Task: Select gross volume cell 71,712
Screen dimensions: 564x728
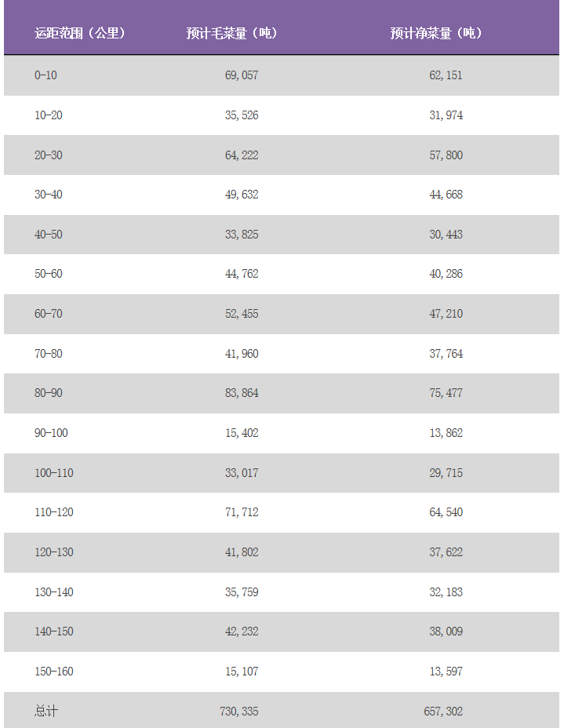Action: pos(242,512)
